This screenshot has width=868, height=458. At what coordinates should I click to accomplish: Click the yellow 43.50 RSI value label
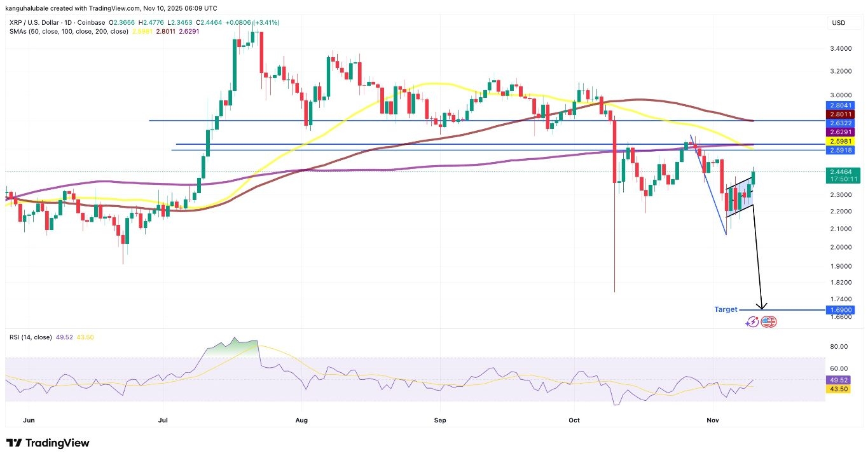[838, 388]
